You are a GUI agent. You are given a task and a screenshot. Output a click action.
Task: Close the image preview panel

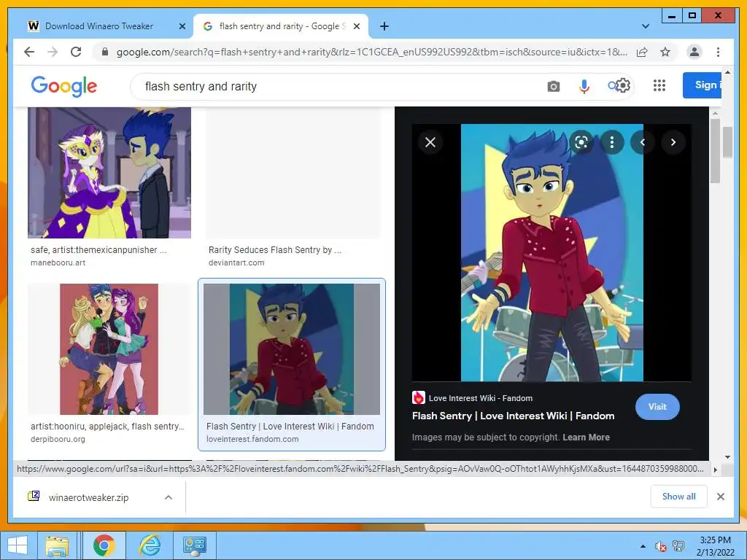(430, 142)
